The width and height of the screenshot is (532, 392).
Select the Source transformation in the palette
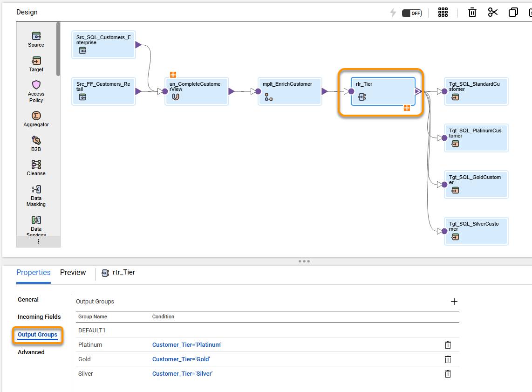pyautogui.click(x=36, y=39)
